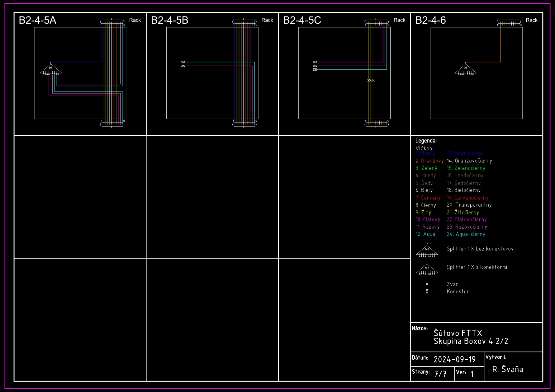Click the middle connector symbol in B2-4-5C
Image resolution: width=555 pixels, height=392 pixels.
click(315, 66)
